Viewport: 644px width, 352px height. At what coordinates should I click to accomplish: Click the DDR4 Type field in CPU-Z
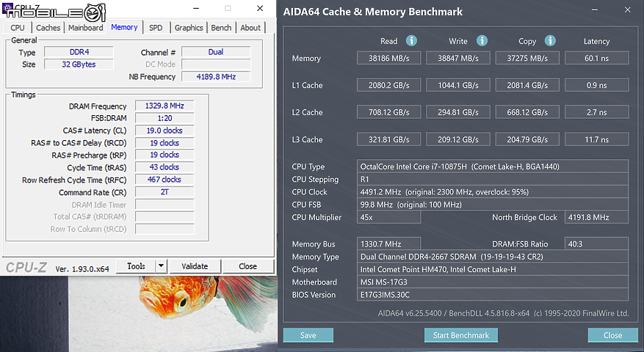pyautogui.click(x=79, y=52)
